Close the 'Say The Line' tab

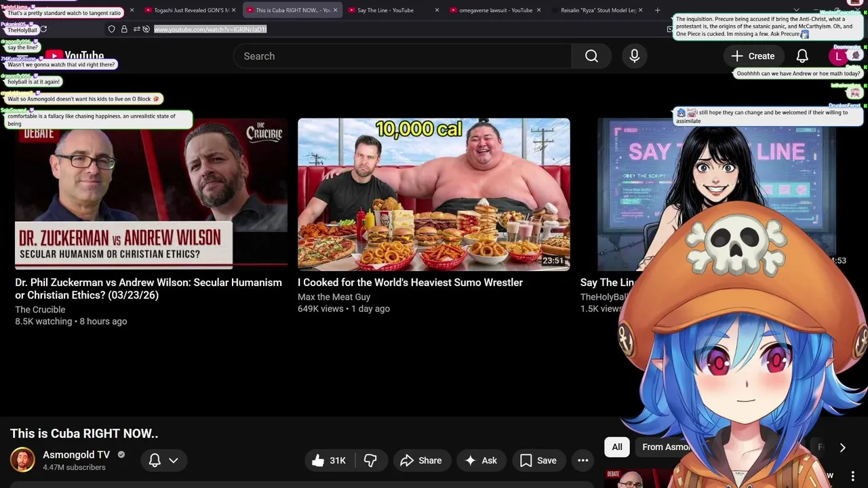click(437, 10)
